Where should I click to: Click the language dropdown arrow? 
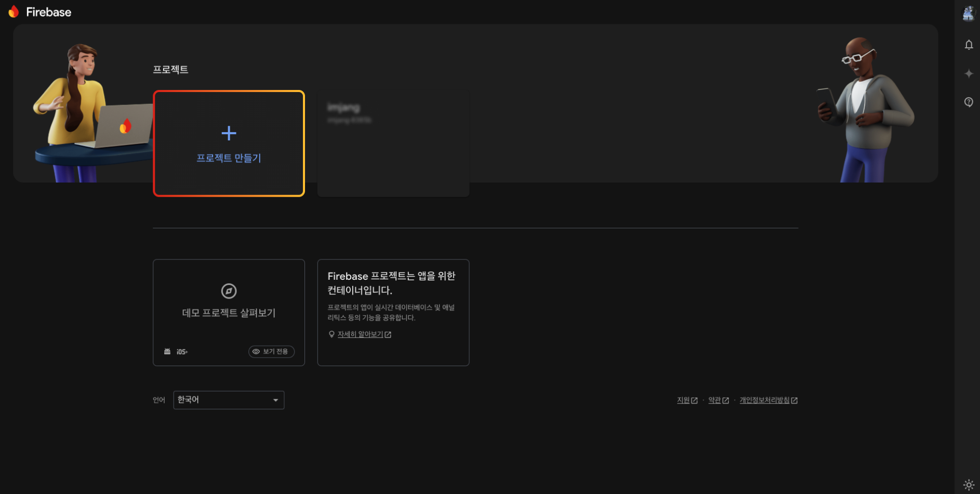click(x=275, y=400)
